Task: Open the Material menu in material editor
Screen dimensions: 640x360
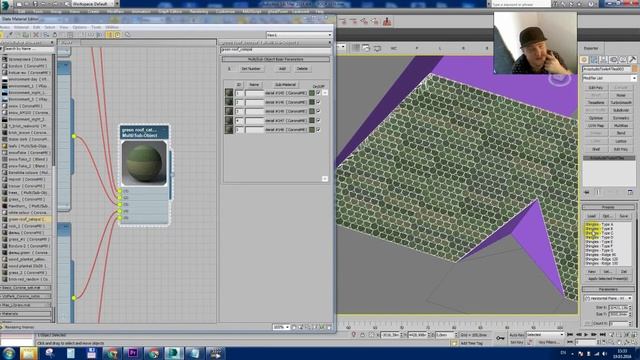Action: pyautogui.click(x=21, y=27)
